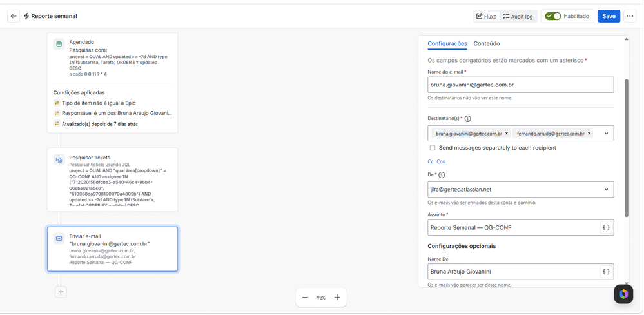
Task: Click the Pesquisar tickets search icon
Action: click(59, 160)
